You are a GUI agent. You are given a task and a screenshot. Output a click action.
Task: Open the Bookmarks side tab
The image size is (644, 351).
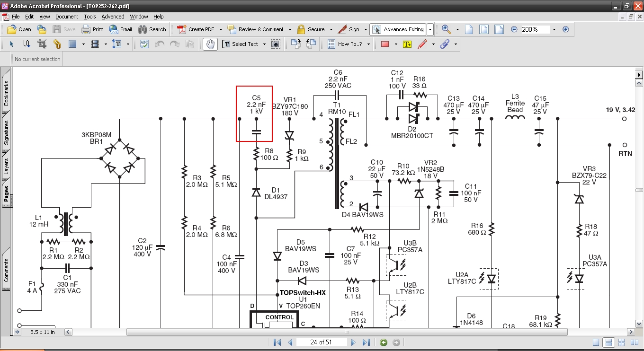[6, 93]
